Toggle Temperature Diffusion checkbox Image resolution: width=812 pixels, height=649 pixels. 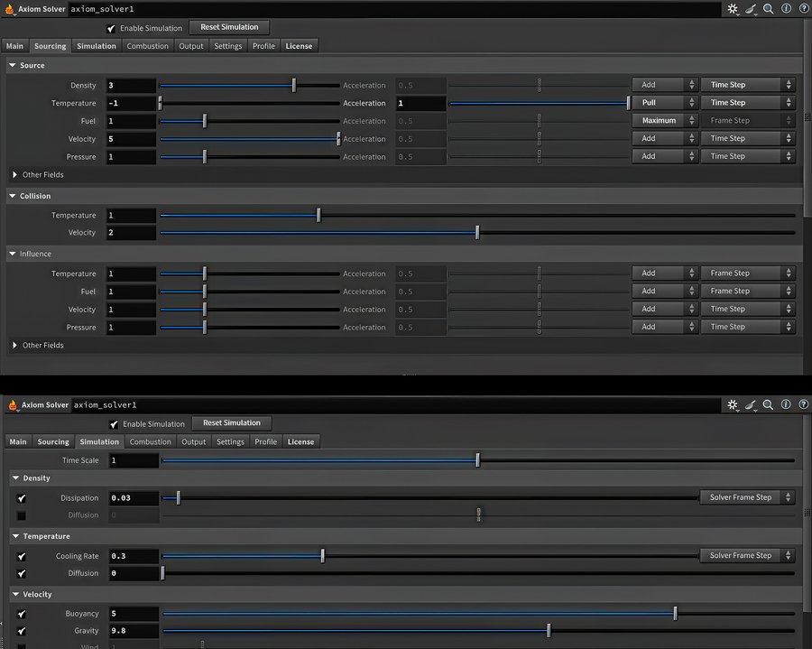(22, 573)
